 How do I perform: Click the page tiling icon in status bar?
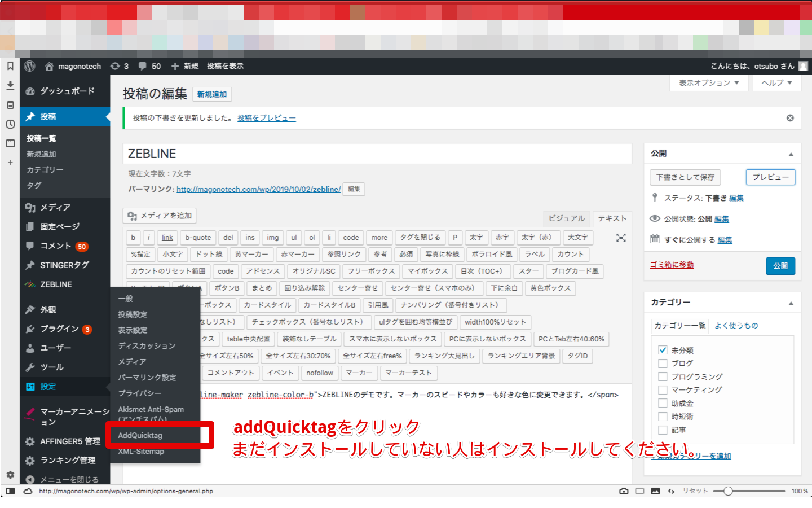(639, 491)
